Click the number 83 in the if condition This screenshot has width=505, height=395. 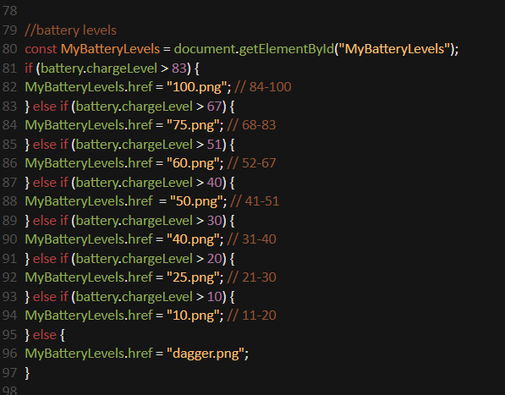(179, 68)
